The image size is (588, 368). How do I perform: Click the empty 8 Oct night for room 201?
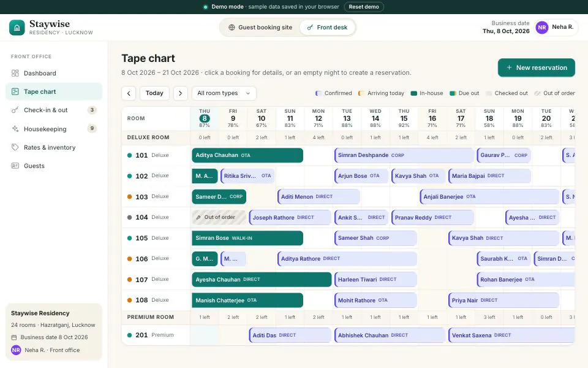click(205, 335)
